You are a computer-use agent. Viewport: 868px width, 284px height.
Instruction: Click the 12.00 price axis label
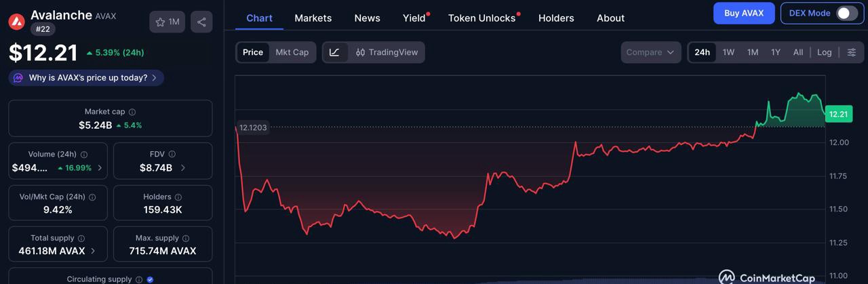coord(840,142)
